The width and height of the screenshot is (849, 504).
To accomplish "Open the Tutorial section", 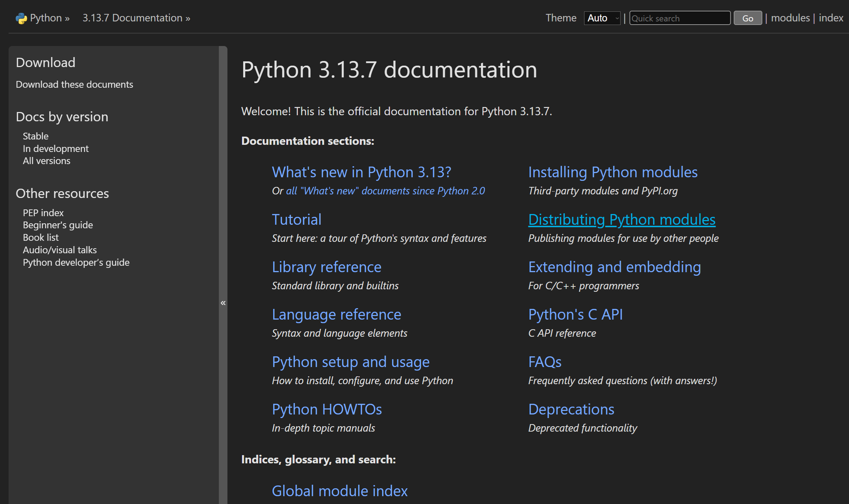I will point(297,219).
